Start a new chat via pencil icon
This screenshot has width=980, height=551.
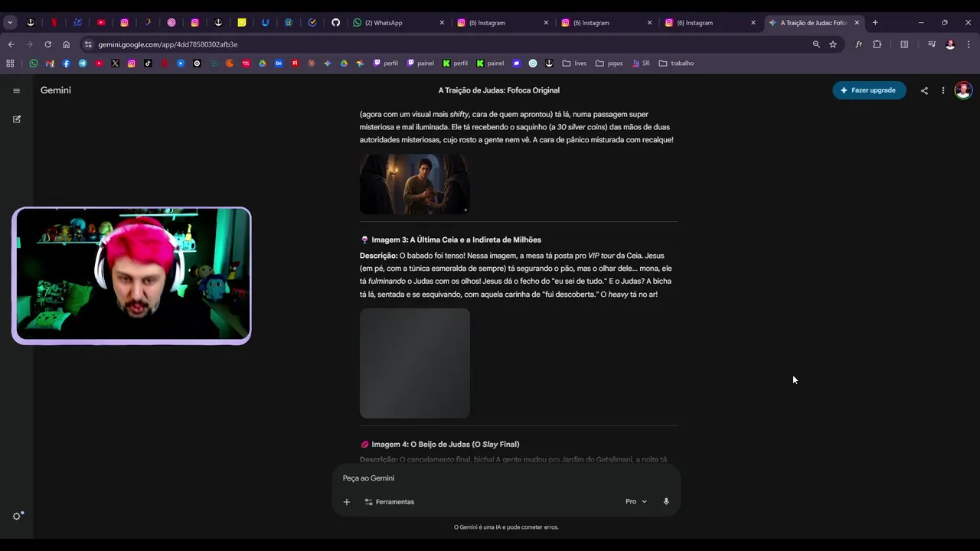[x=17, y=119]
